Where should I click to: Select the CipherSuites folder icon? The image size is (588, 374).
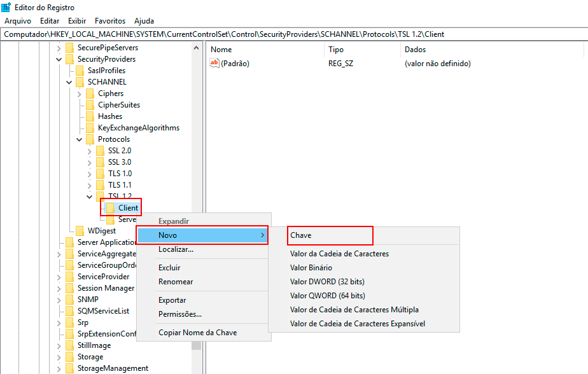pyautogui.click(x=90, y=105)
